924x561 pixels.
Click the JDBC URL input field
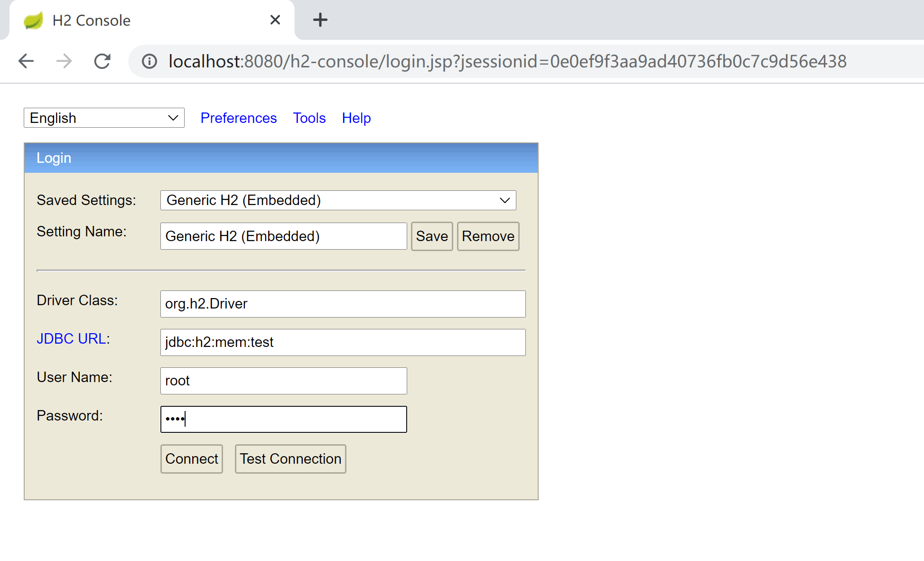point(343,342)
